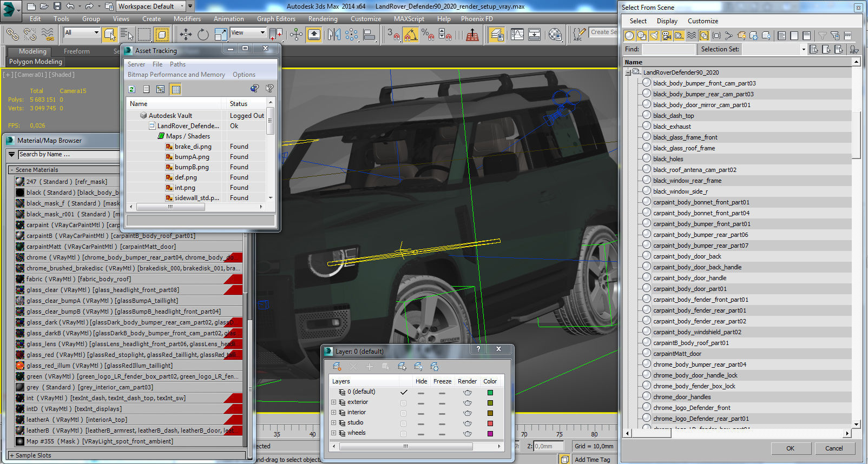Click the Bind to Space Warp icon

click(x=48, y=35)
